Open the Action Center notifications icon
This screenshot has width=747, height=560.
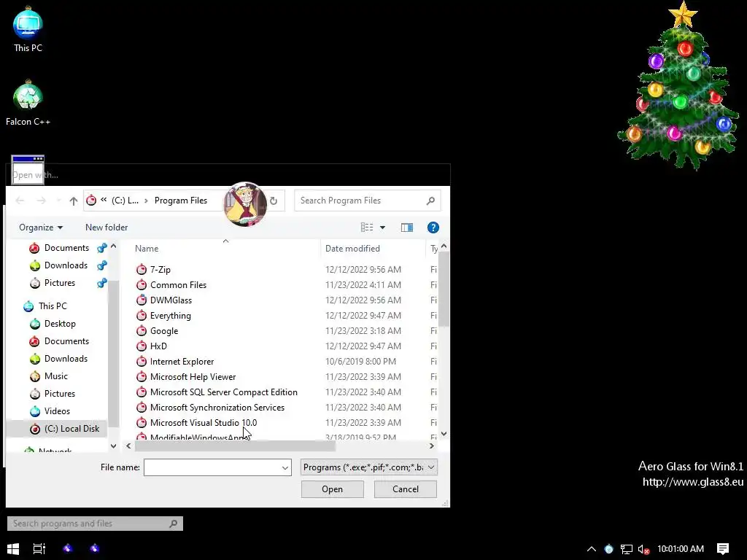click(x=723, y=549)
